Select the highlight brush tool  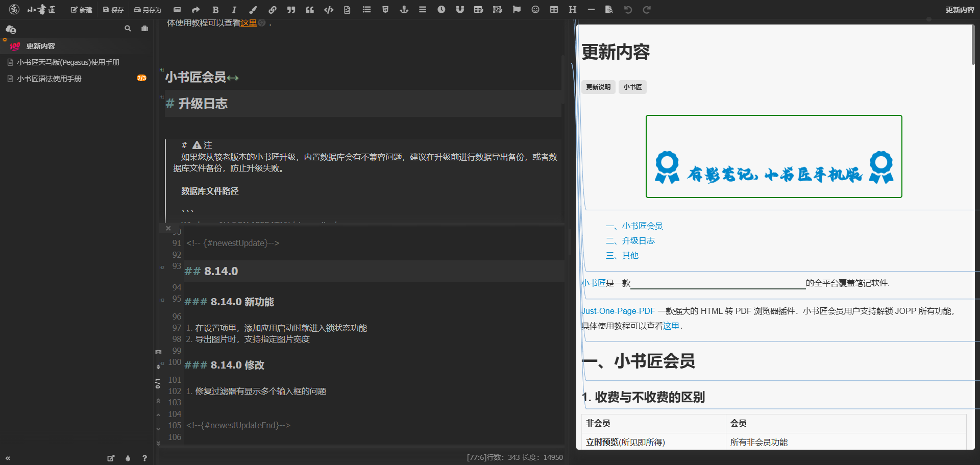coord(253,10)
